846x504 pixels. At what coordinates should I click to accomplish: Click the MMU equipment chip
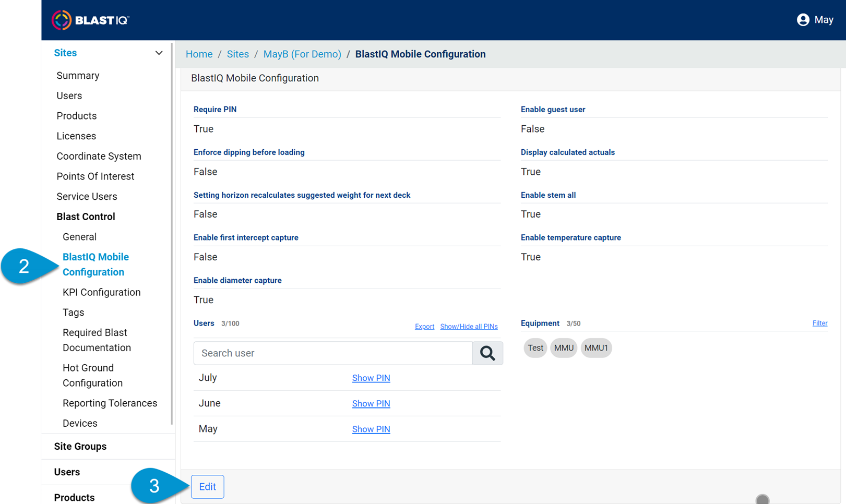pyautogui.click(x=564, y=348)
